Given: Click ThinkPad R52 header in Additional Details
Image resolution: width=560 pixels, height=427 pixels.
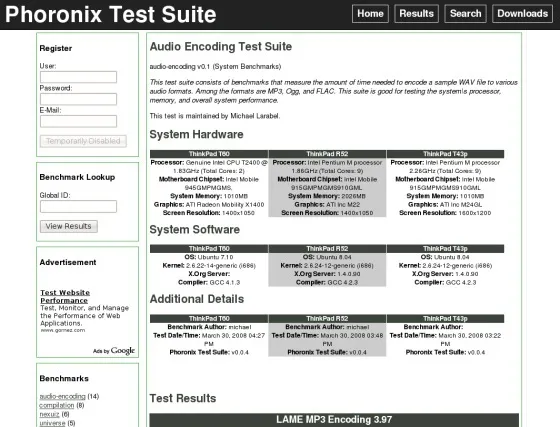Looking at the screenshot, I should (x=327, y=318).
